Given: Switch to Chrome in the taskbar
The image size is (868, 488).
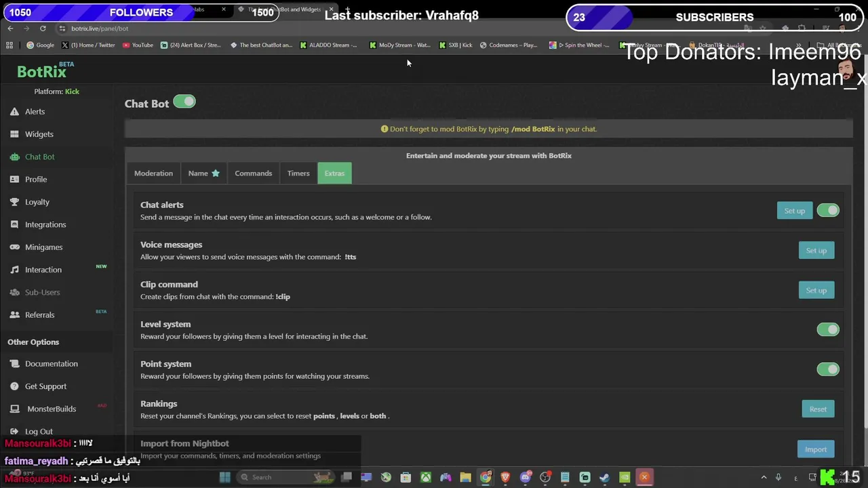Looking at the screenshot, I should click(x=486, y=477).
